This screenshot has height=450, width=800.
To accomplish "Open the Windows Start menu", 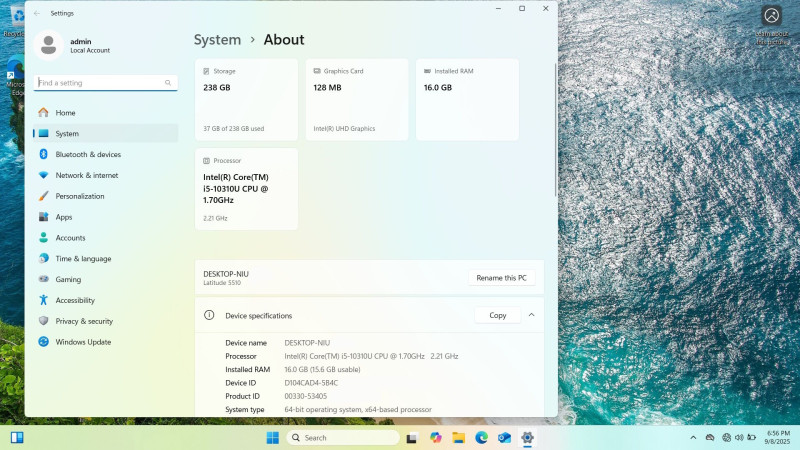I will (x=272, y=438).
